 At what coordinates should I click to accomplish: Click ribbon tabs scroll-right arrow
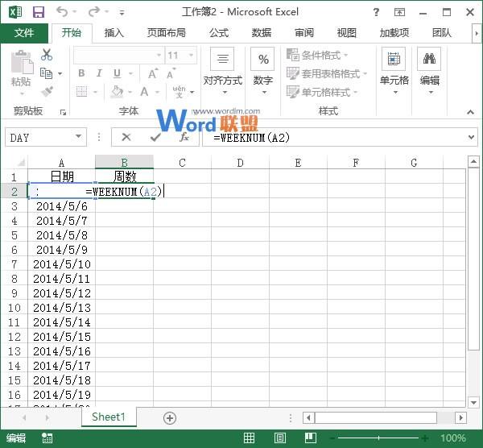pyautogui.click(x=477, y=33)
